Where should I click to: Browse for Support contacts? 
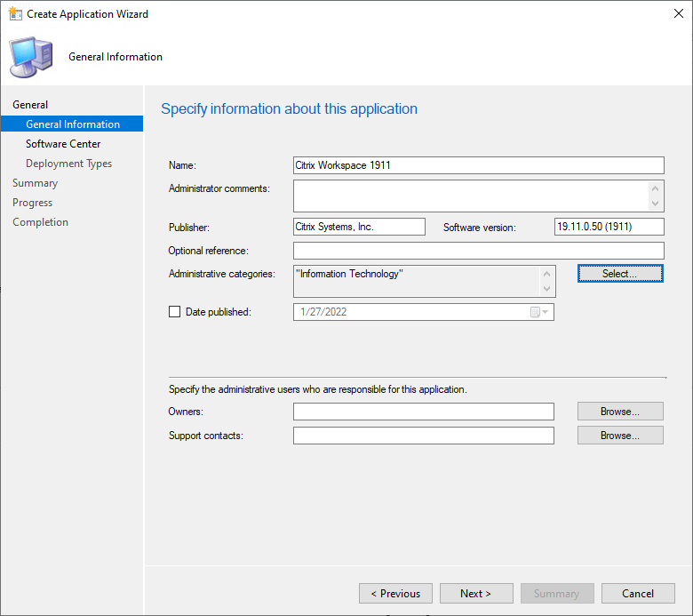620,436
